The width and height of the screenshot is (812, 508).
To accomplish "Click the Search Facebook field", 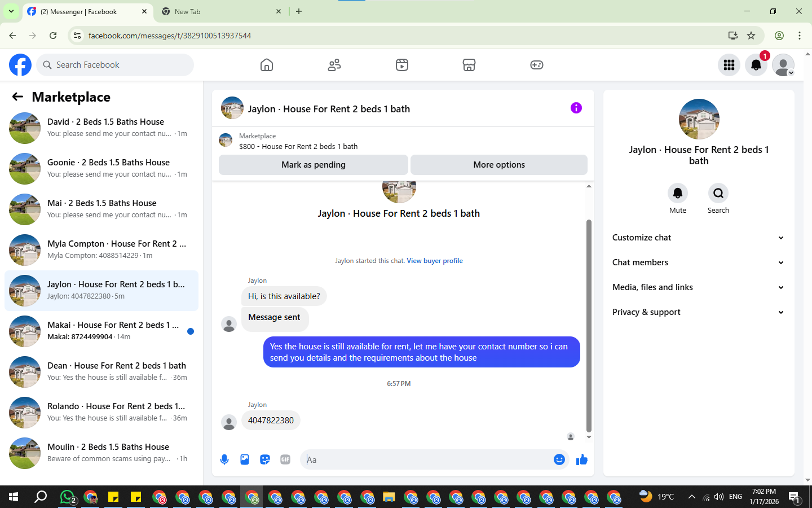I will coord(115,65).
